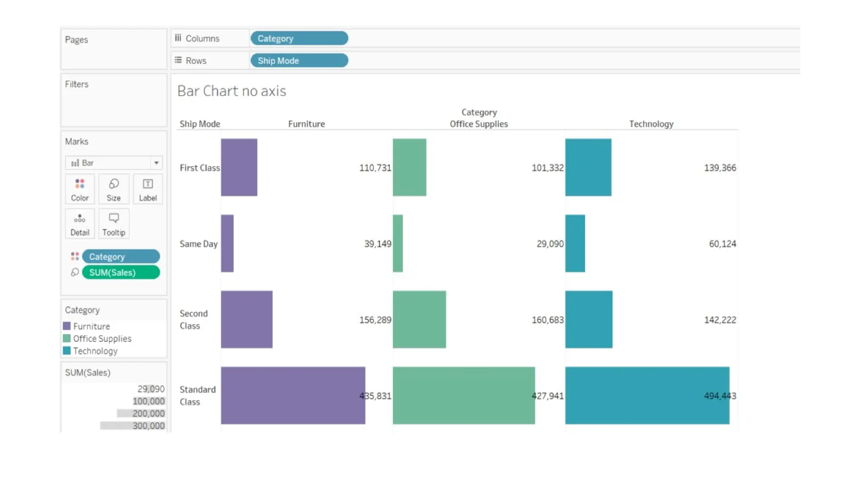868x488 pixels.
Task: Select Category pill in Marks card
Action: pos(121,256)
